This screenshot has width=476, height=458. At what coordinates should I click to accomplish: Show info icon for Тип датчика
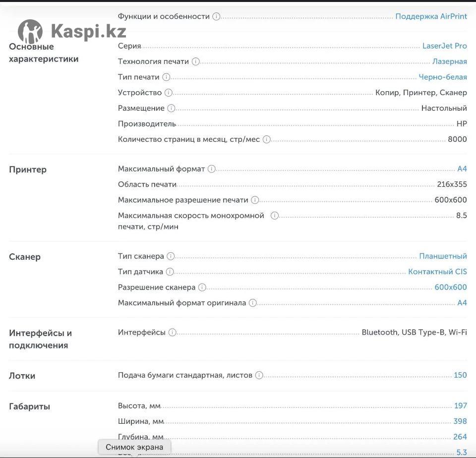tap(170, 272)
